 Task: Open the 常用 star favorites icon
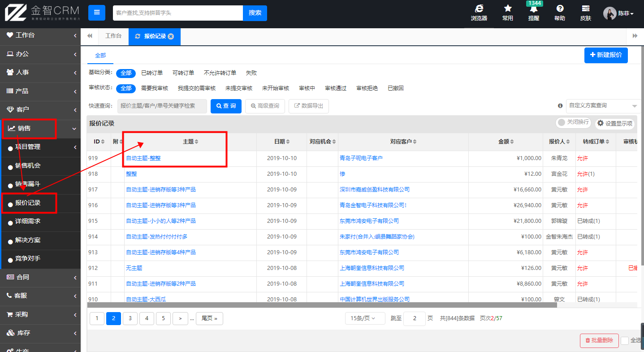[508, 13]
